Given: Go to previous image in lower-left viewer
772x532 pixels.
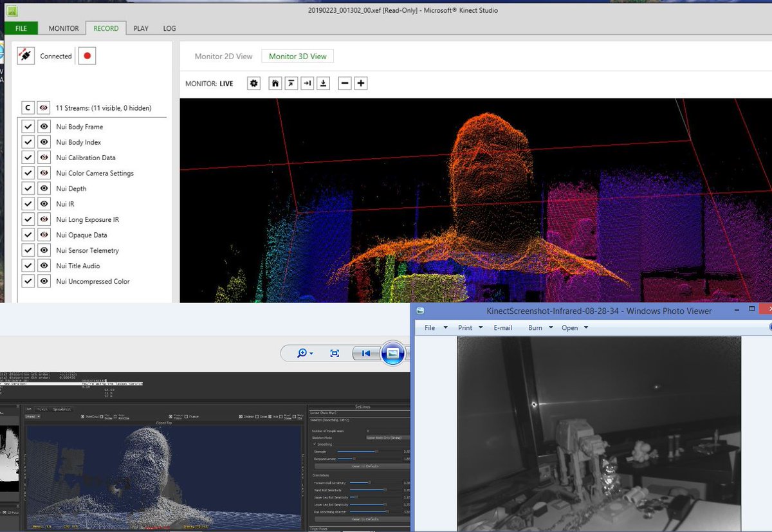Looking at the screenshot, I should pos(365,353).
